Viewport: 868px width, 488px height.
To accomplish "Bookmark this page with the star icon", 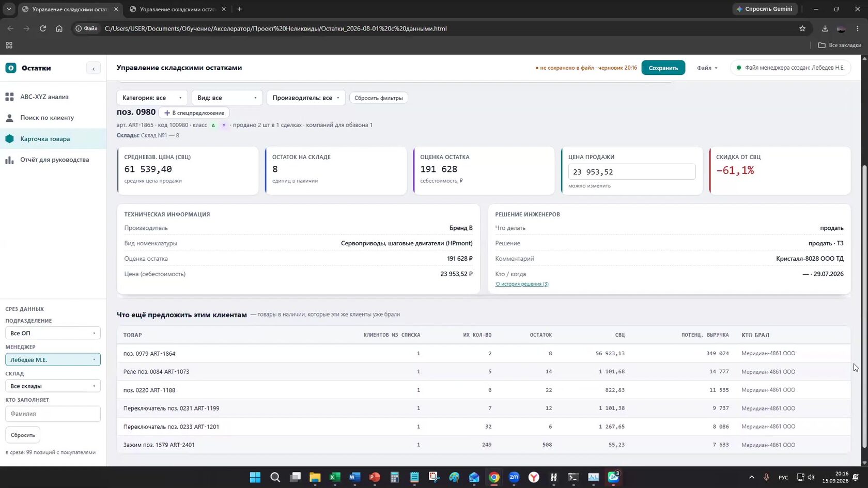I will click(802, 28).
